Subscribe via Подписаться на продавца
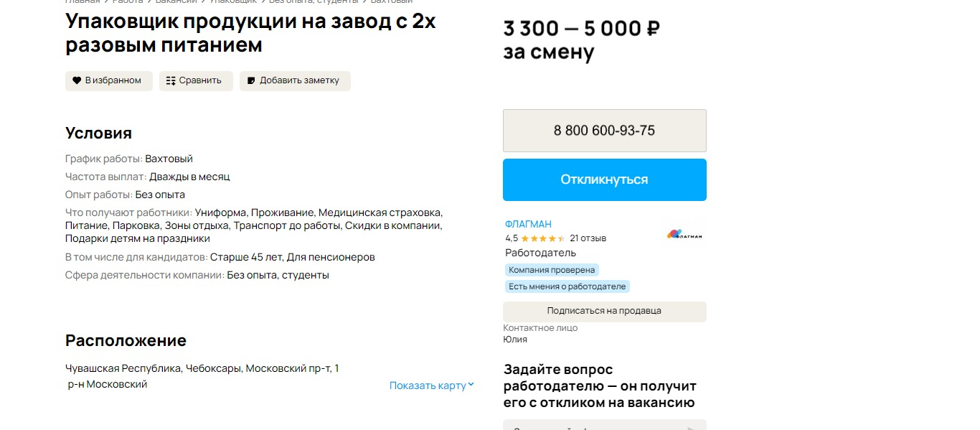This screenshot has width=980, height=430. [x=605, y=311]
